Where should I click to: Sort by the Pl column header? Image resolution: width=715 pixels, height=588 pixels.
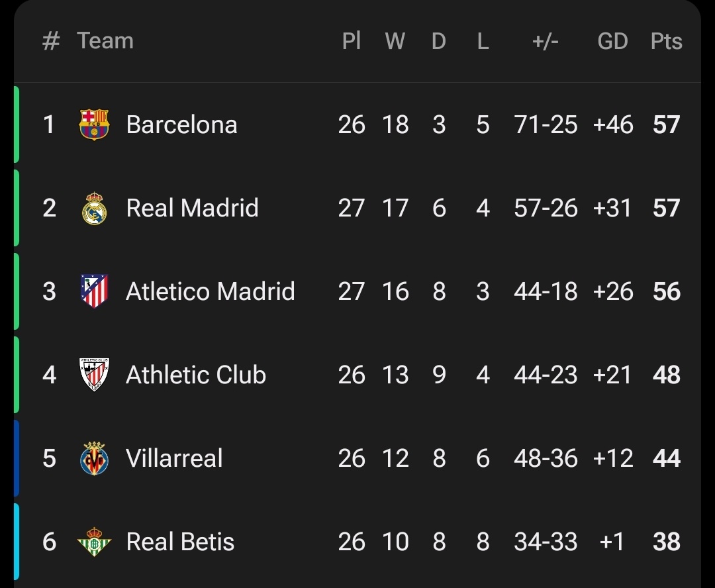352,40
